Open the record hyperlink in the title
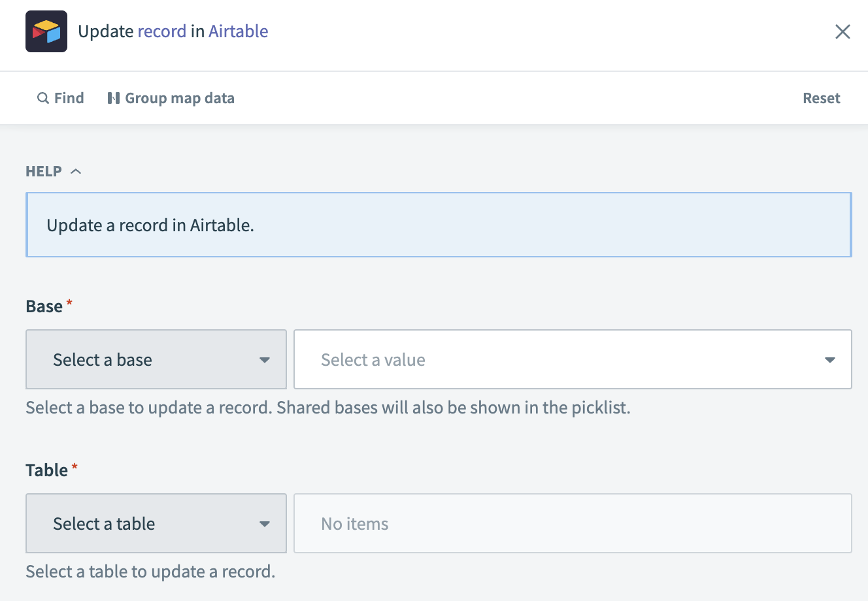The height and width of the screenshot is (601, 868). pyautogui.click(x=160, y=31)
